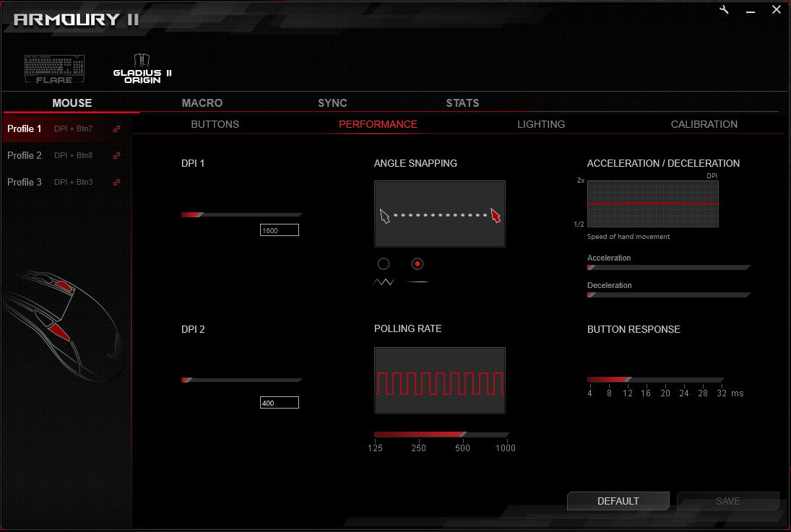Screen dimensions: 791x532
Task: Click the "DPI + Btn7" shortcut text
Action: [x=73, y=128]
